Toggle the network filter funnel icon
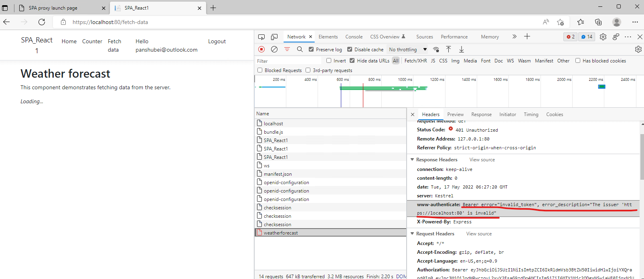 (287, 49)
